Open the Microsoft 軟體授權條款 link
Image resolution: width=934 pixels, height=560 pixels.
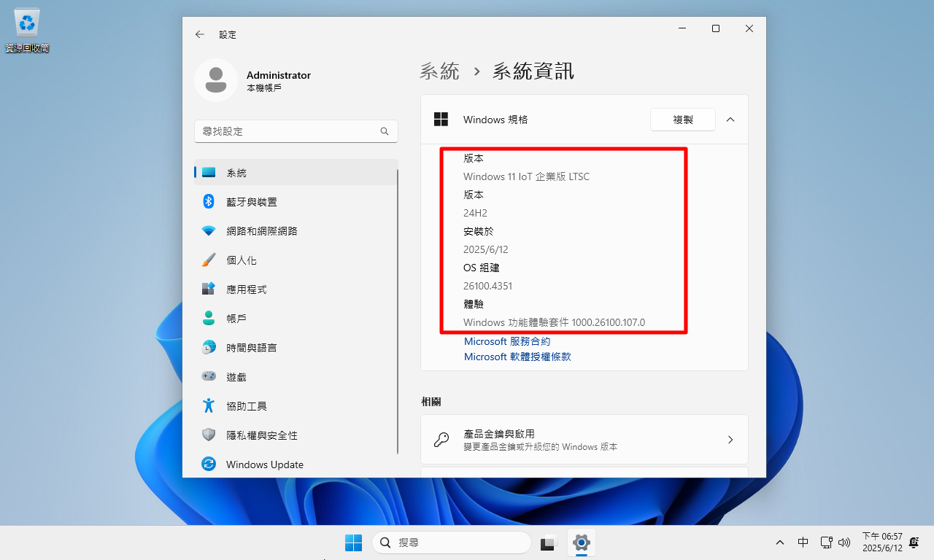[x=517, y=357]
